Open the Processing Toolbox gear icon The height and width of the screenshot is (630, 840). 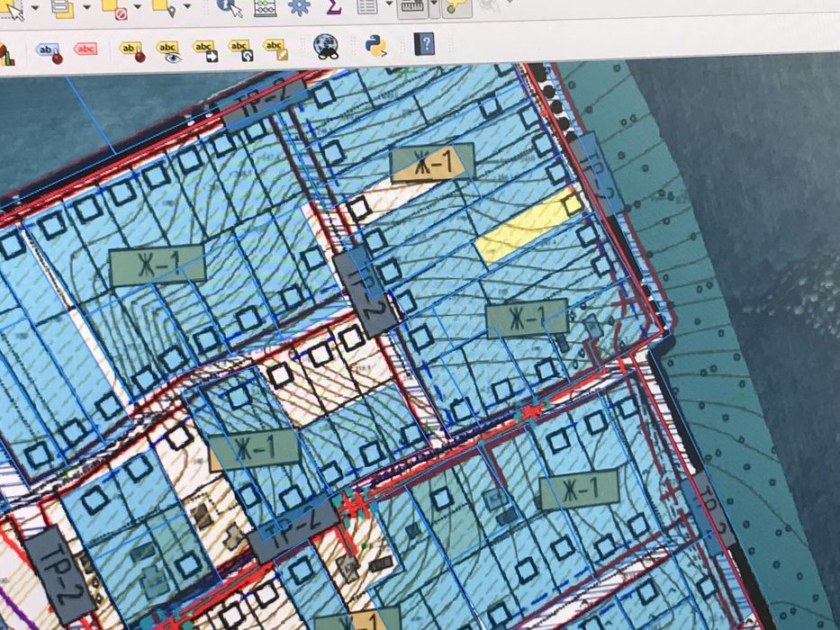(298, 6)
